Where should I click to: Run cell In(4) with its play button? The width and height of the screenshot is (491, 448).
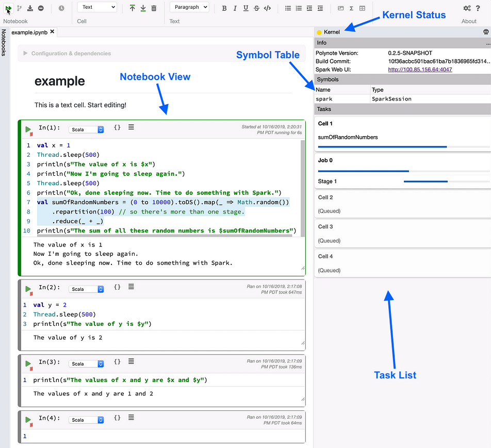click(x=28, y=419)
